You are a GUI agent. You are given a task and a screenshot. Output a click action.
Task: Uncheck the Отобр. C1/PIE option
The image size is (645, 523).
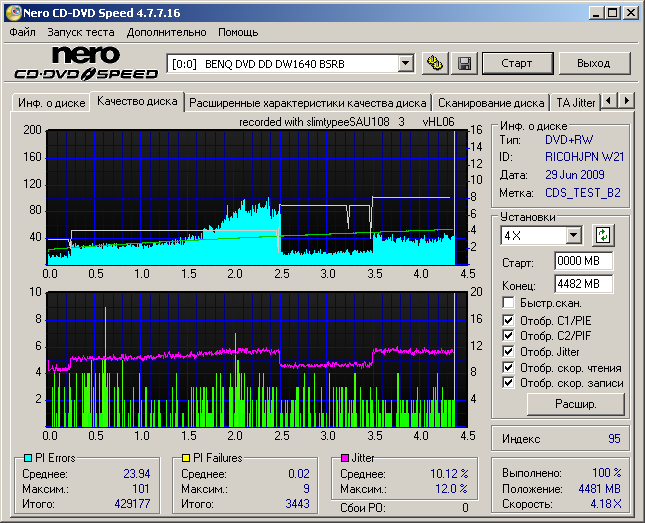tap(509, 320)
